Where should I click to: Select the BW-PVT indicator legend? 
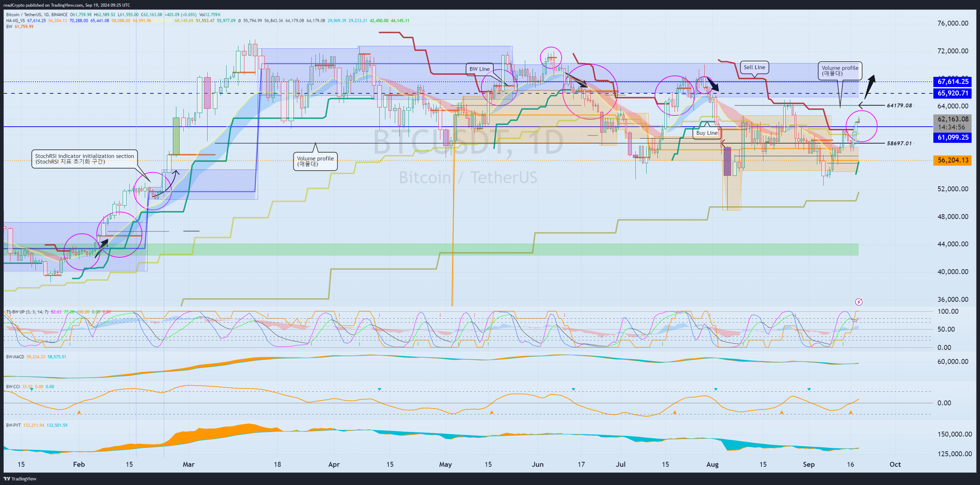pos(13,425)
